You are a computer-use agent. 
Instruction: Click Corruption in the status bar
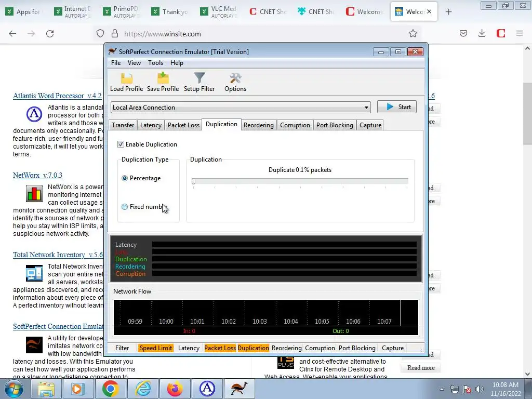(x=320, y=348)
